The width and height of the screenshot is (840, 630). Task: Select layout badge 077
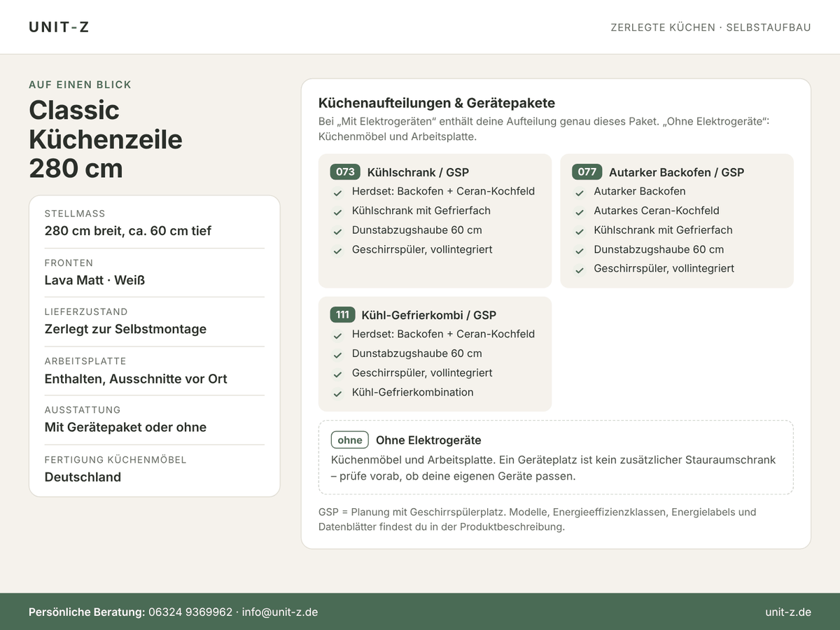click(x=587, y=172)
